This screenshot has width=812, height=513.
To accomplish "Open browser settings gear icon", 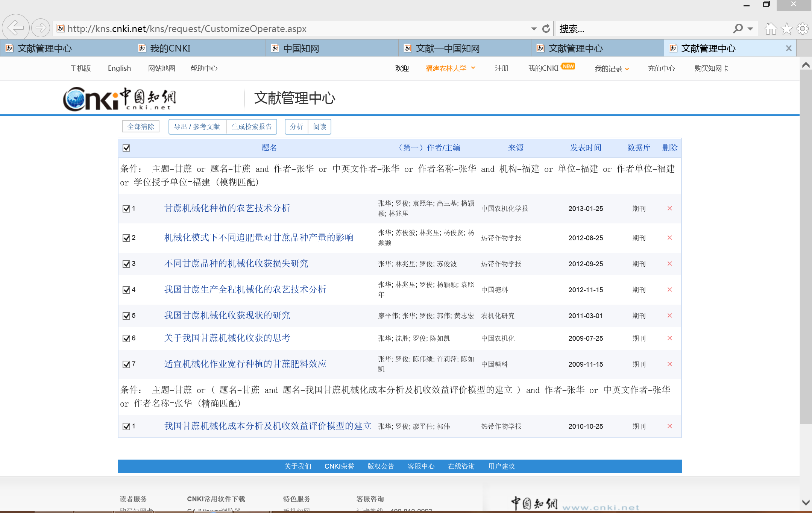I will point(803,29).
